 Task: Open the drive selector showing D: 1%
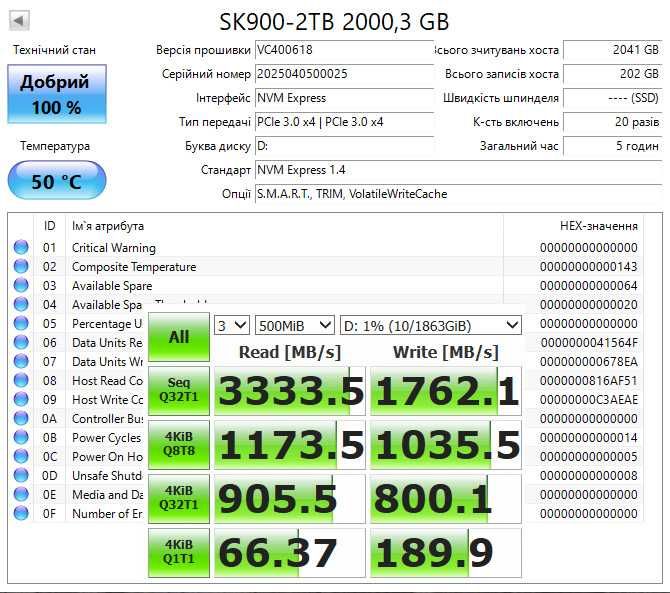point(431,326)
